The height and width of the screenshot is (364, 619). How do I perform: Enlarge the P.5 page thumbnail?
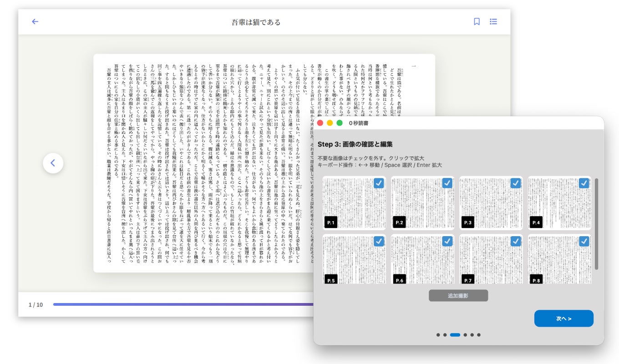[x=354, y=259]
